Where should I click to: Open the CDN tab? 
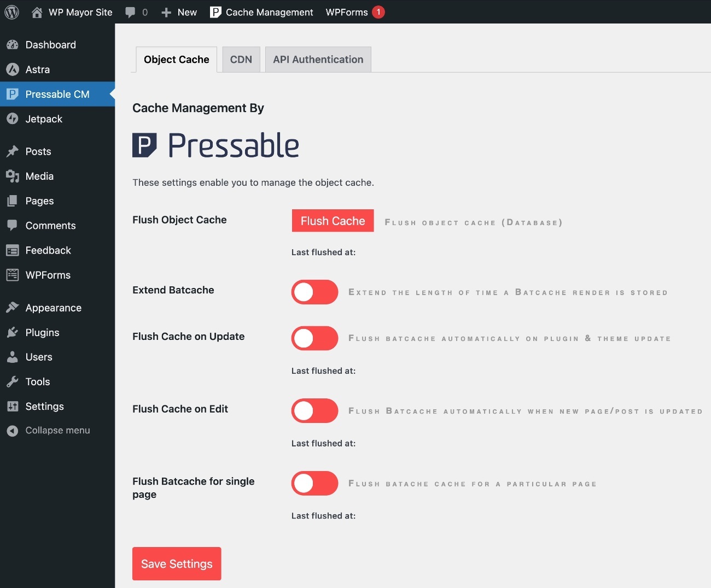pyautogui.click(x=241, y=60)
